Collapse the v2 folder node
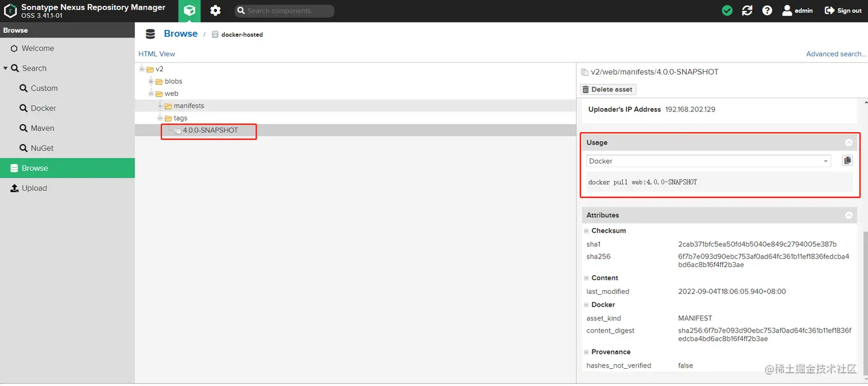868x386 pixels. [x=142, y=69]
